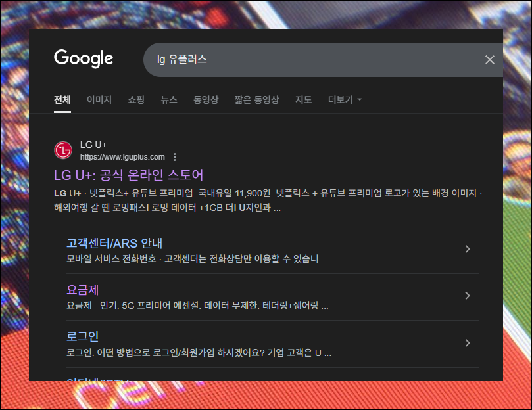Select the 전체 tab
Image resolution: width=532 pixels, height=410 pixels.
[62, 100]
